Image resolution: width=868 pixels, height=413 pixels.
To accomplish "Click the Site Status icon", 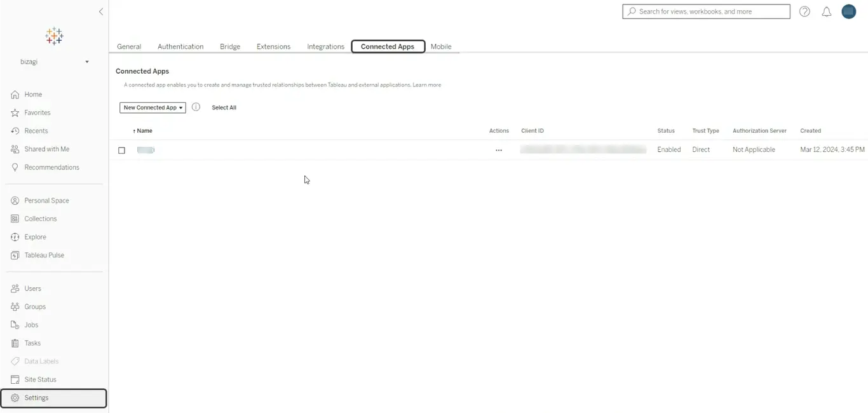I will click(x=15, y=380).
